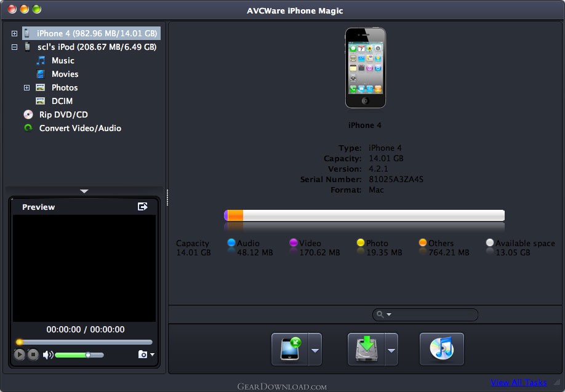Screen dimensions: 565x392
Task: Click the Video size 170.62 MB
Action: pyautogui.click(x=319, y=252)
